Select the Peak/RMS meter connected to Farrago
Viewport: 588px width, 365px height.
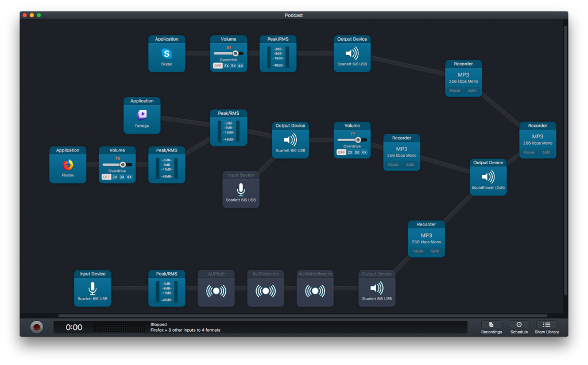coord(229,128)
